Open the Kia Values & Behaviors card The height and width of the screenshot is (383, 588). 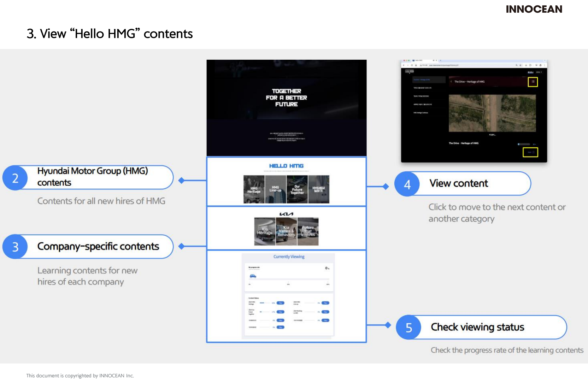coord(286,231)
